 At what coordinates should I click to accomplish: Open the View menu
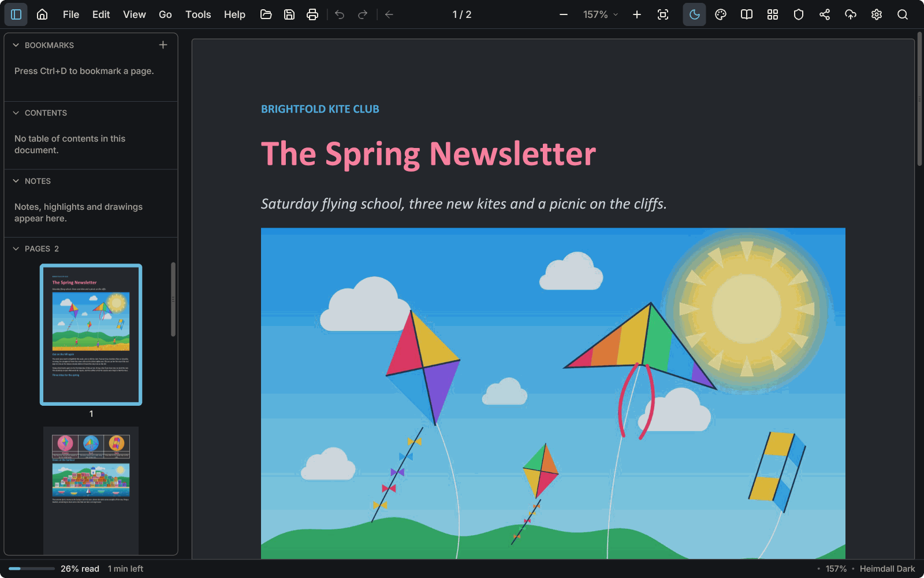tap(135, 14)
